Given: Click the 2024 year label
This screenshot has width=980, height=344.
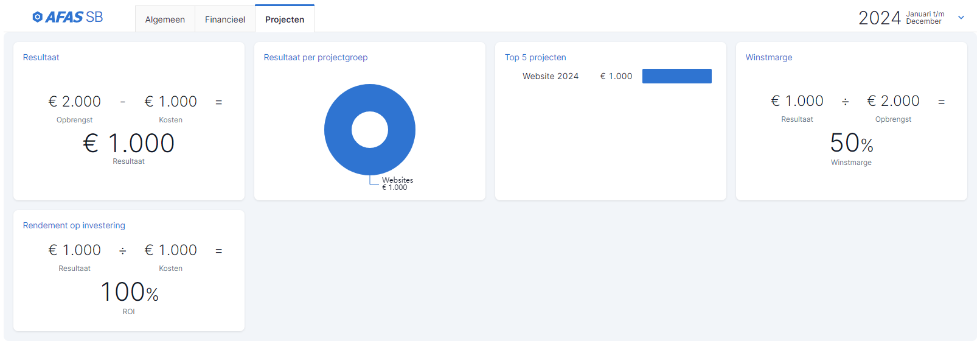Looking at the screenshot, I should point(880,18).
